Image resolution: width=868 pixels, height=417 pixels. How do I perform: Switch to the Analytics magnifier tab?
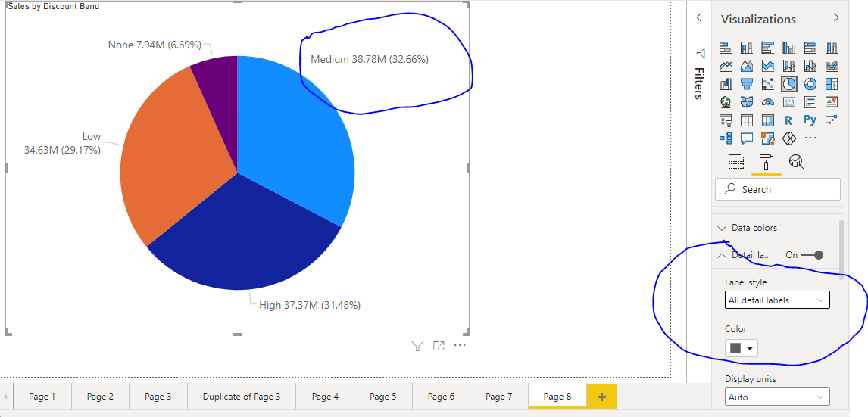(x=797, y=162)
